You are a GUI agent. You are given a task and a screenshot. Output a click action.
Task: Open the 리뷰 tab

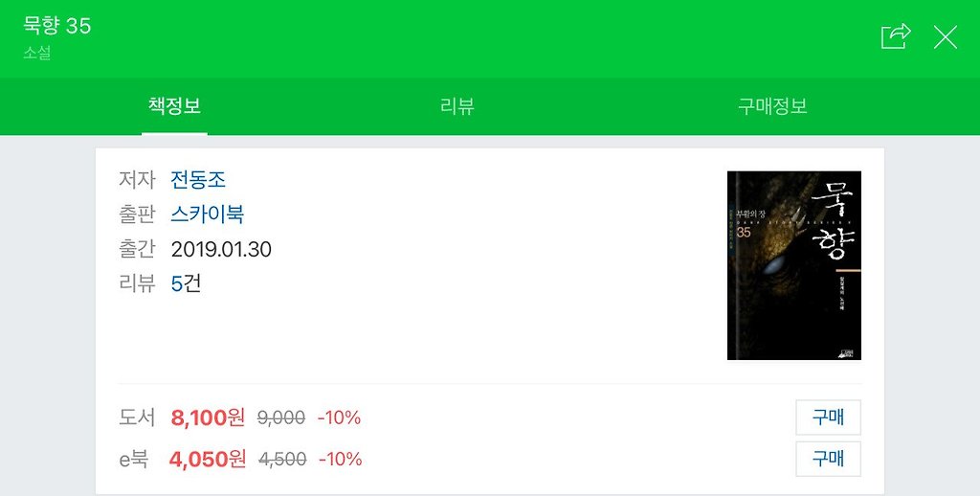[x=457, y=105]
